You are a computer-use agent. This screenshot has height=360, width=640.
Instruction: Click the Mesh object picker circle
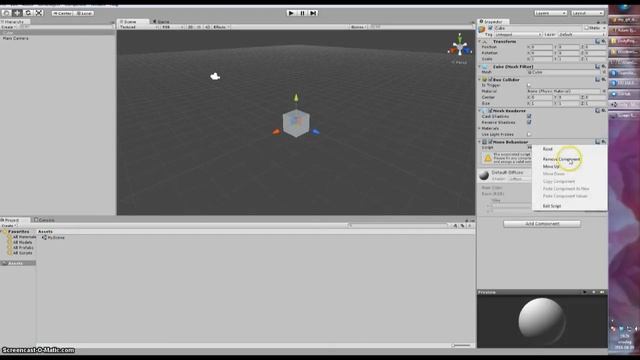(x=604, y=72)
